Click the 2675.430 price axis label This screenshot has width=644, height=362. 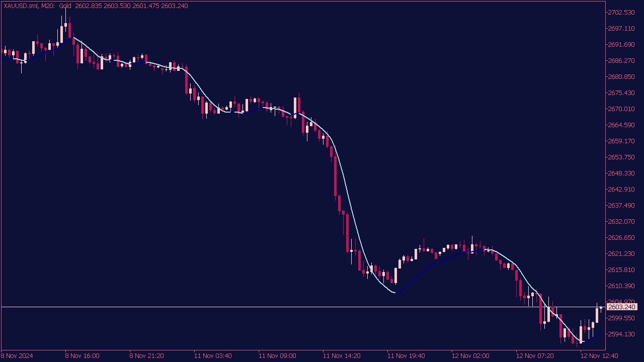622,93
